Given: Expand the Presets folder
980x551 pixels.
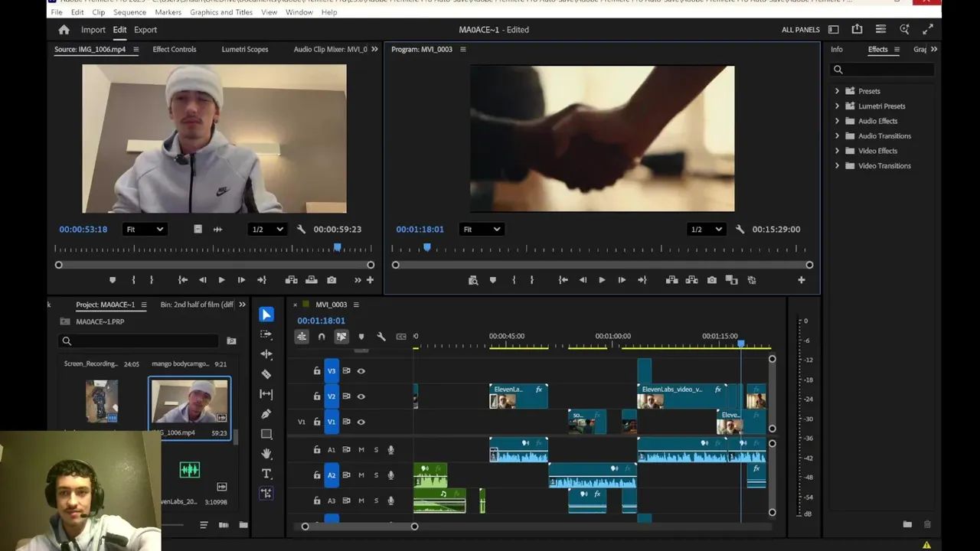Looking at the screenshot, I should (837, 91).
